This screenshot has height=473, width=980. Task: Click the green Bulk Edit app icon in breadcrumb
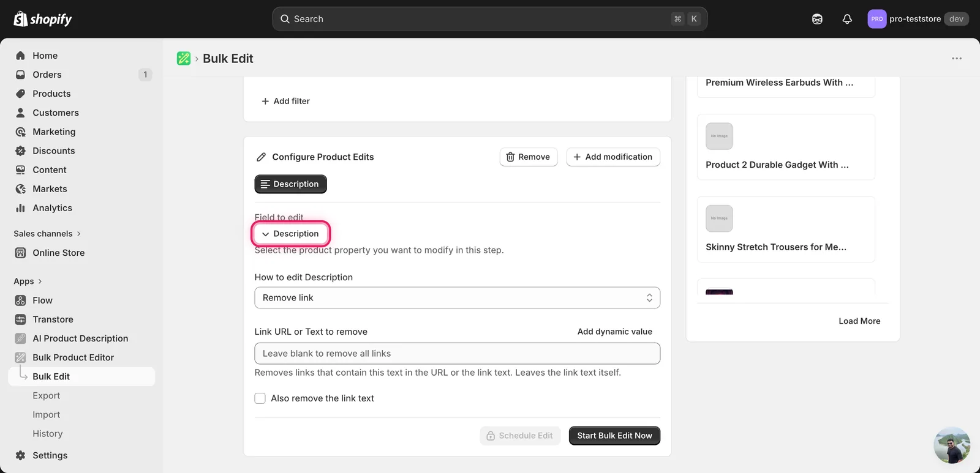(x=184, y=58)
